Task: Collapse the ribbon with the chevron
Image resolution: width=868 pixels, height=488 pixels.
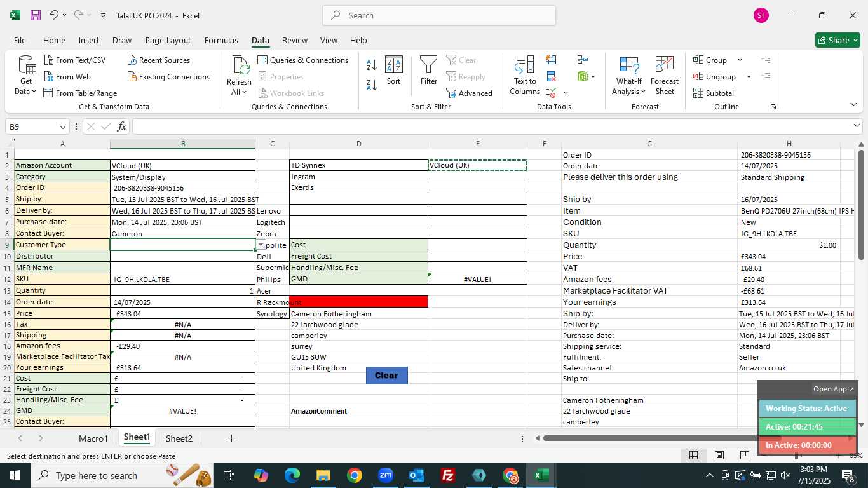Action: click(x=853, y=105)
